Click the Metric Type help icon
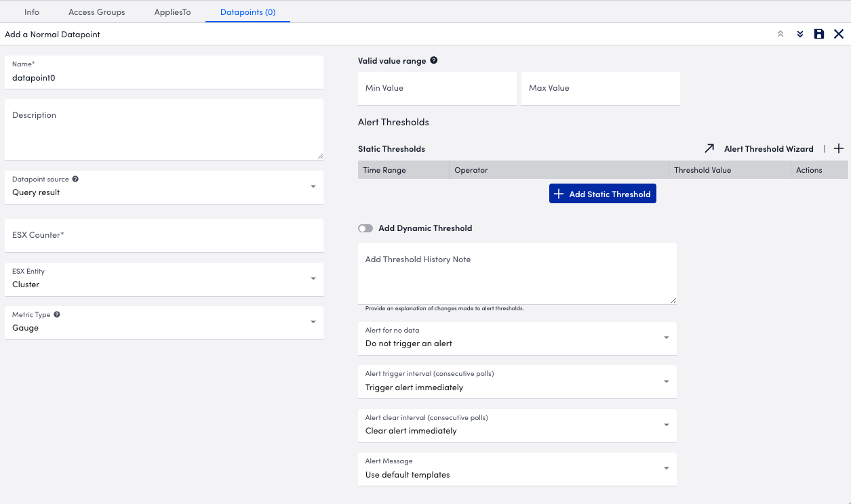This screenshot has width=851, height=504. [57, 315]
